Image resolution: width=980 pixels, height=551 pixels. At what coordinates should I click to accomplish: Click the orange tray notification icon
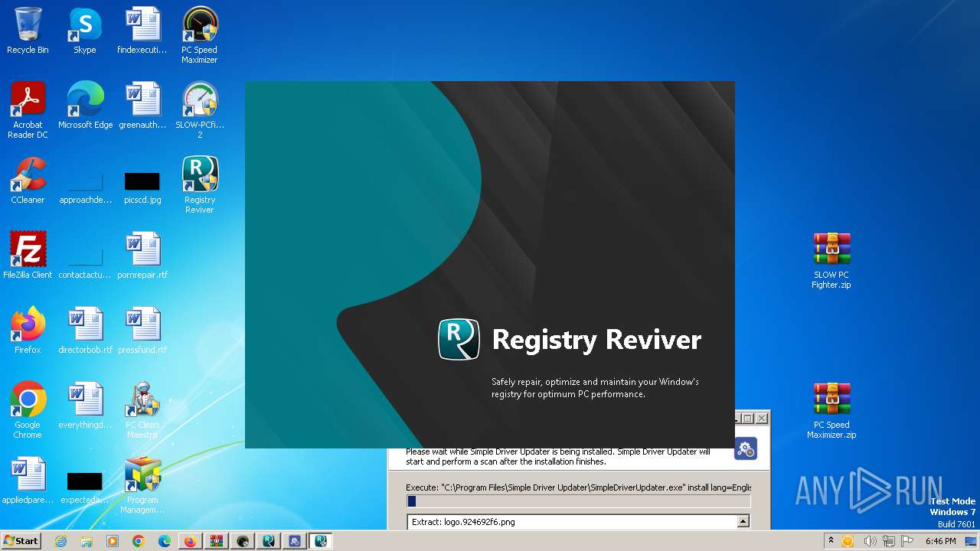(848, 541)
